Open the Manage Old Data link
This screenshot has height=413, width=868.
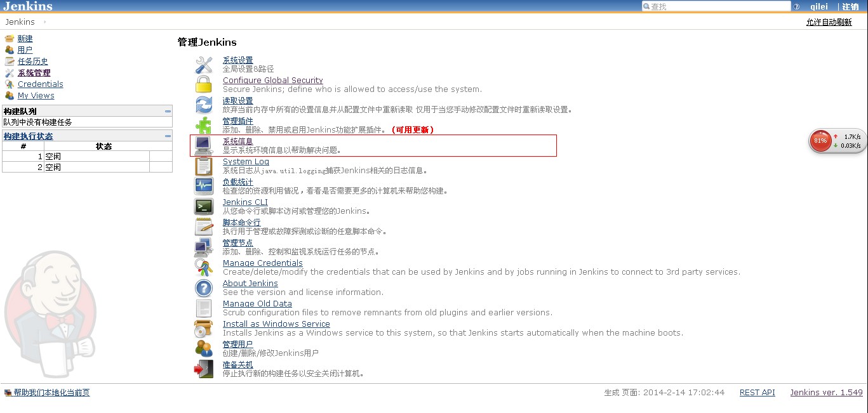[x=258, y=304]
